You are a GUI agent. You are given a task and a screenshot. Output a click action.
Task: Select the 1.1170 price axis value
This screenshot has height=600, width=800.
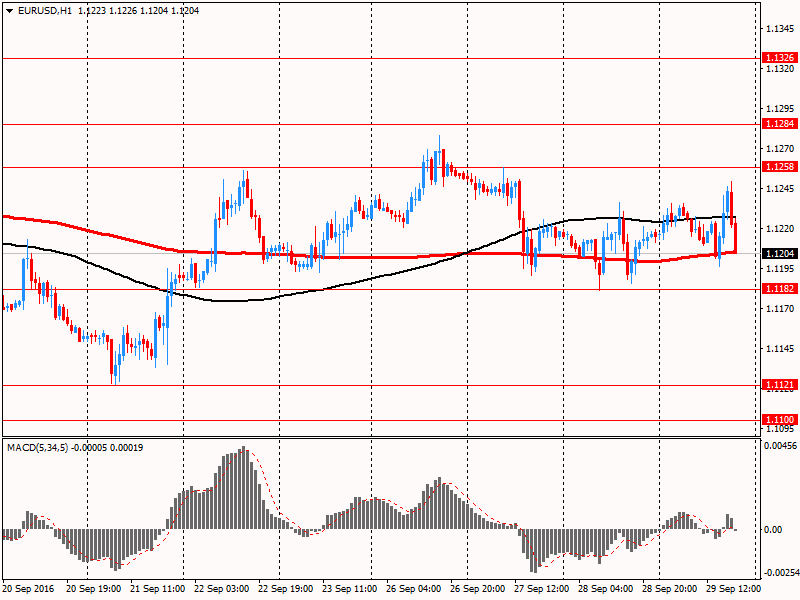780,309
